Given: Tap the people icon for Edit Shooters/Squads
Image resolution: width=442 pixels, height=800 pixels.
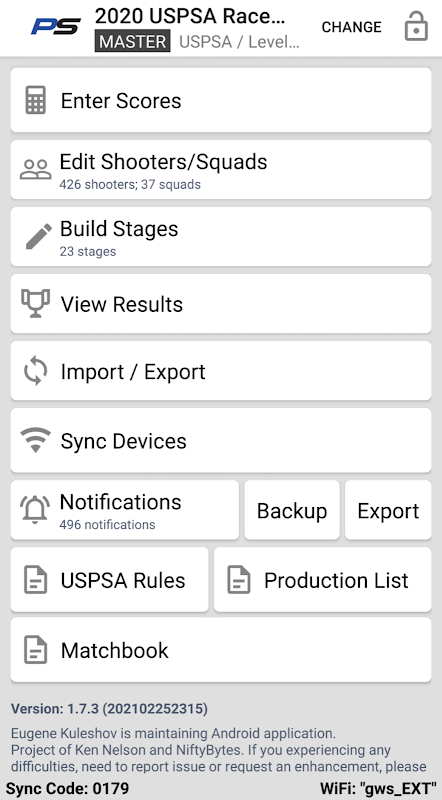Looking at the screenshot, I should pos(36,169).
